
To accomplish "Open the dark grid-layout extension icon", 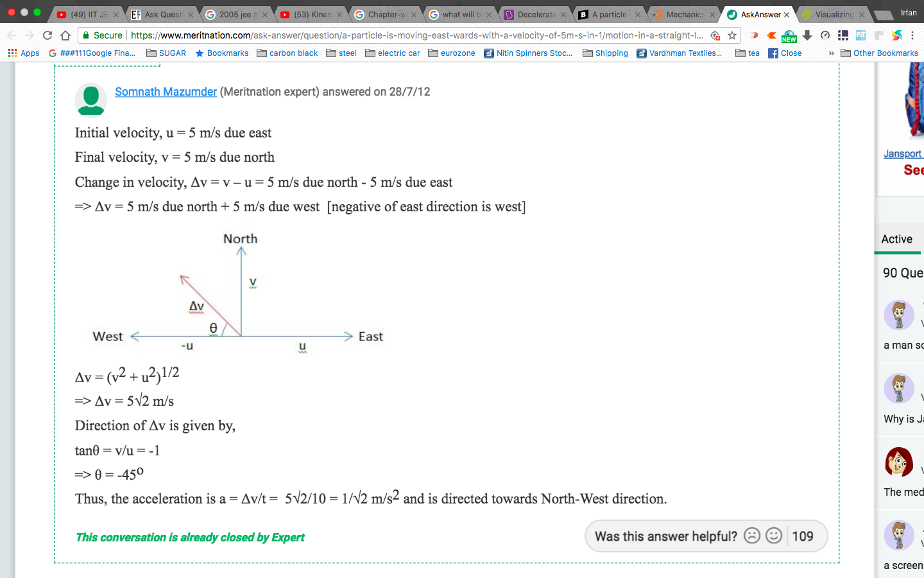I will [843, 35].
